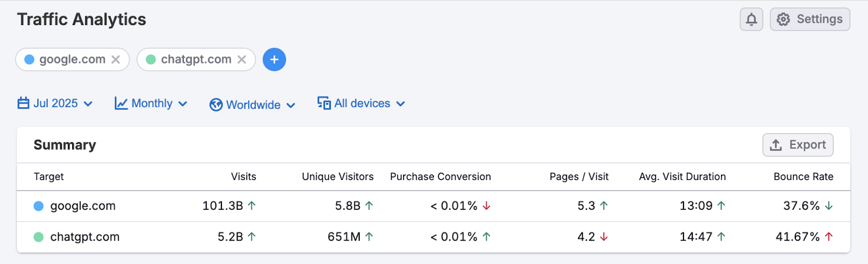Open google.com row in Summary table
Screen dimensions: 868x264
tap(83, 206)
